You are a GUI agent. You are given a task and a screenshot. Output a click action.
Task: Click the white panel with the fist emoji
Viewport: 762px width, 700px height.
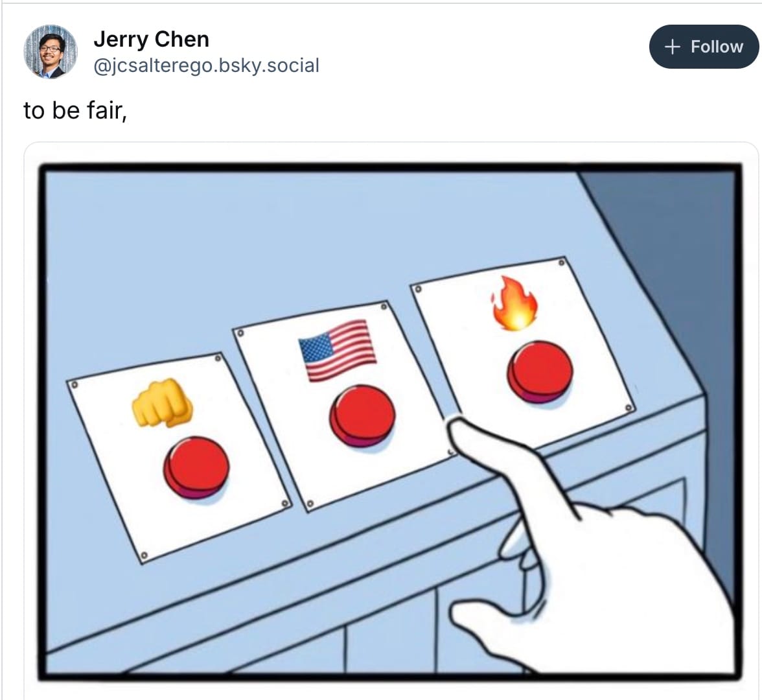(178, 458)
